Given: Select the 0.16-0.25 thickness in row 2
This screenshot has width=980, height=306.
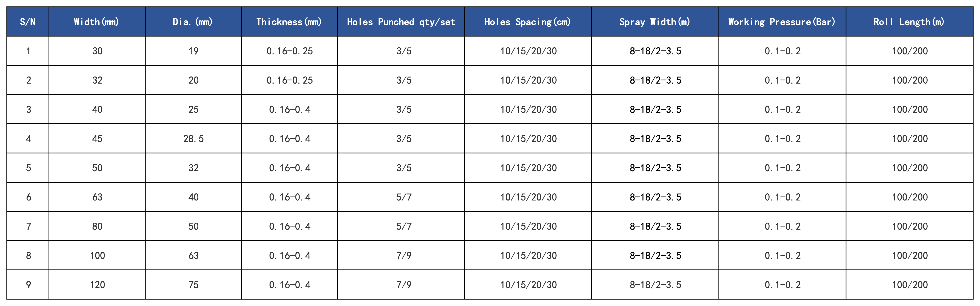Looking at the screenshot, I should (289, 80).
